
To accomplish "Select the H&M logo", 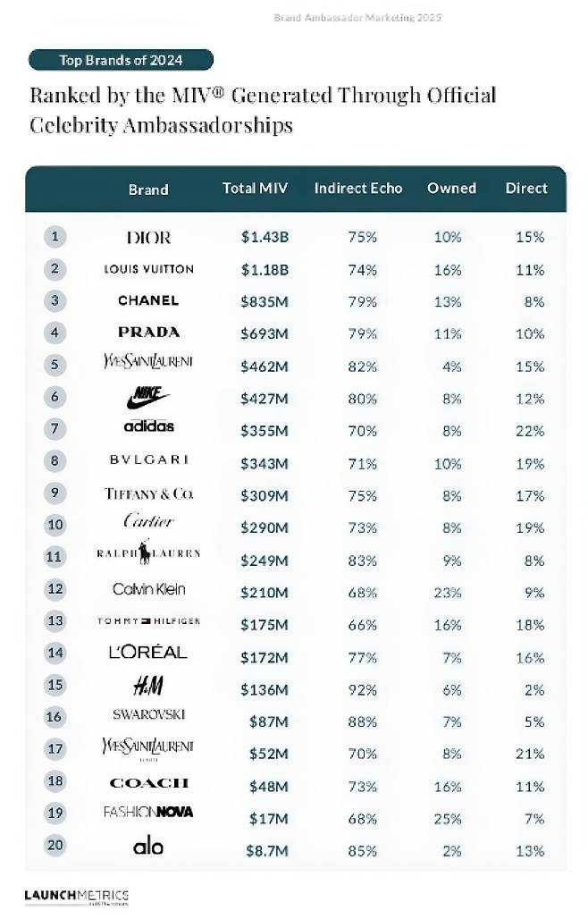I will coord(148,686).
